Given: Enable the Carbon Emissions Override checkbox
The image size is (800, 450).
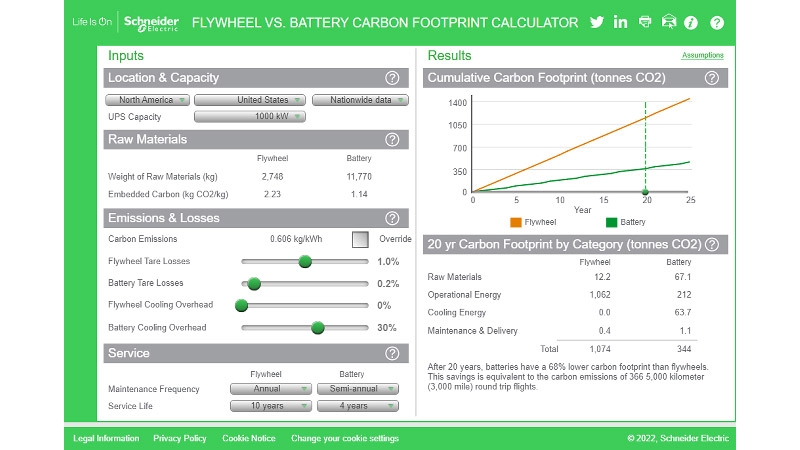Looking at the screenshot, I should [x=360, y=239].
